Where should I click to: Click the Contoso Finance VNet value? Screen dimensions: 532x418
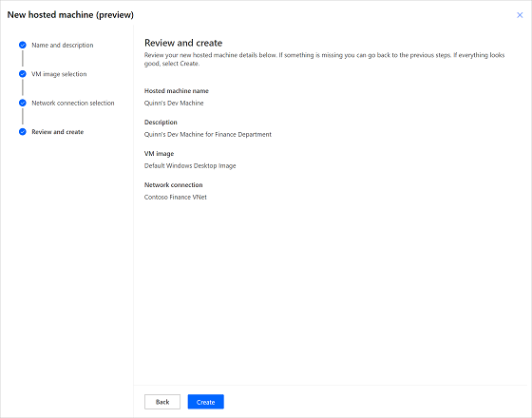(176, 198)
